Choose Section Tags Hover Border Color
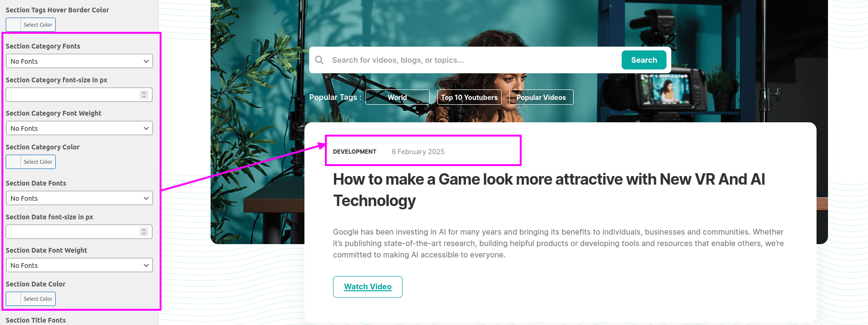The height and width of the screenshot is (325, 868). click(30, 25)
